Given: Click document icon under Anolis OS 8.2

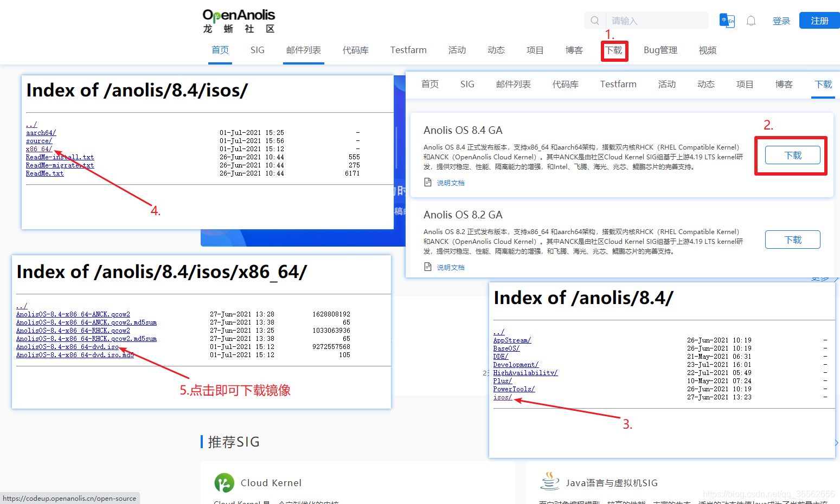Looking at the screenshot, I should click(428, 267).
